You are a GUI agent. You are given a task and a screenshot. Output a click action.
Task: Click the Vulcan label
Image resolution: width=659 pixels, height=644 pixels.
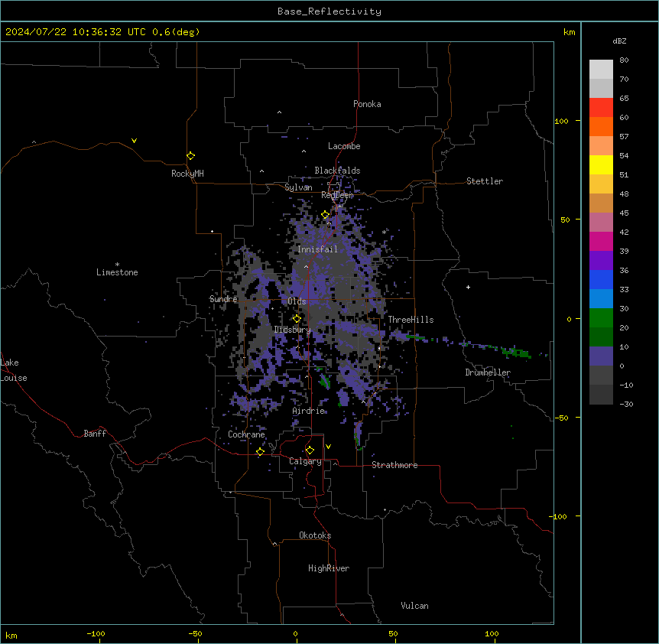414,606
